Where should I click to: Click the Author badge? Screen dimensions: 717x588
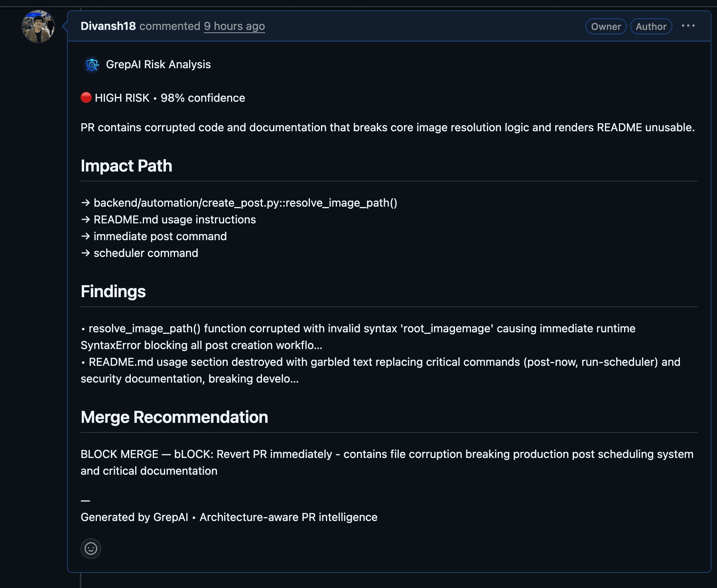tap(651, 26)
